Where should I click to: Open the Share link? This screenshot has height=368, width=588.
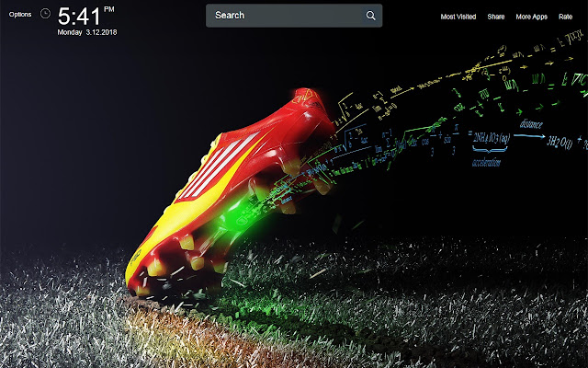pyautogui.click(x=496, y=17)
